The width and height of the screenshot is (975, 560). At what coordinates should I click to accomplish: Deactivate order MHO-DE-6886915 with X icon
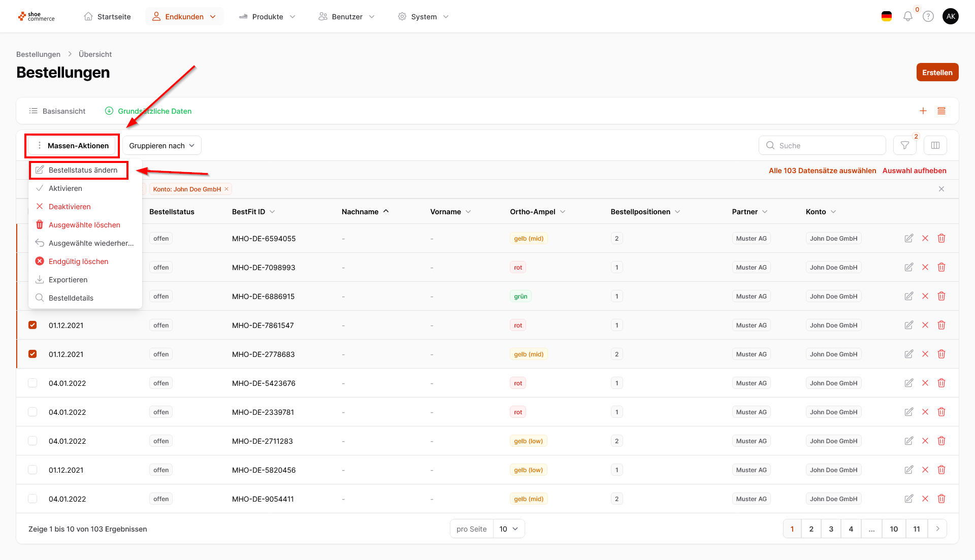tap(925, 297)
